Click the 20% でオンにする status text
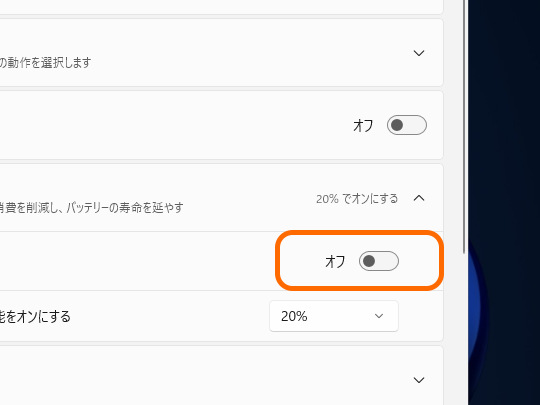 pos(357,199)
